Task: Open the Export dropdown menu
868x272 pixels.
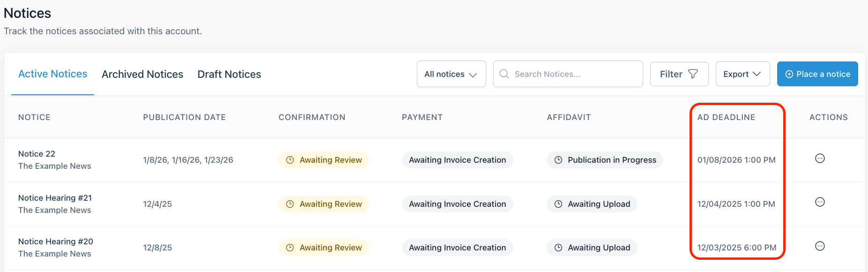Action: 742,74
